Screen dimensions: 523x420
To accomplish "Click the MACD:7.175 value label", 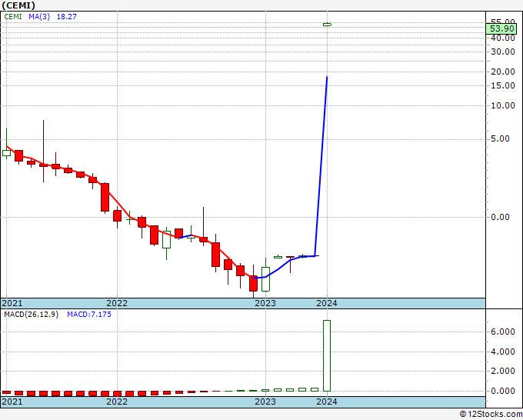I will [89, 315].
